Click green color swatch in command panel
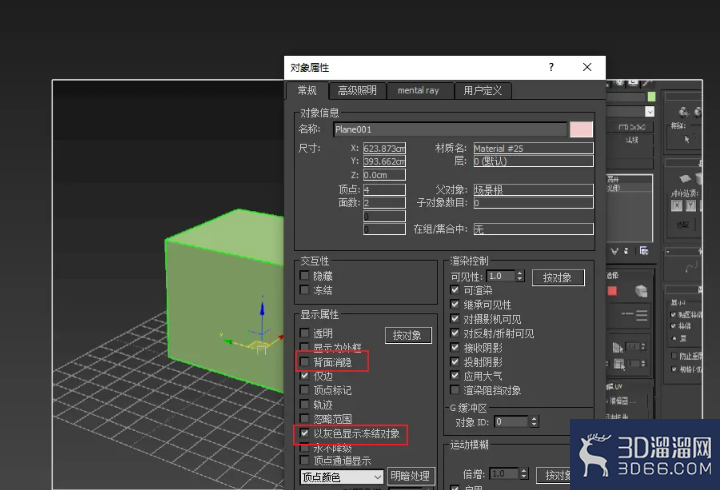 [x=651, y=97]
